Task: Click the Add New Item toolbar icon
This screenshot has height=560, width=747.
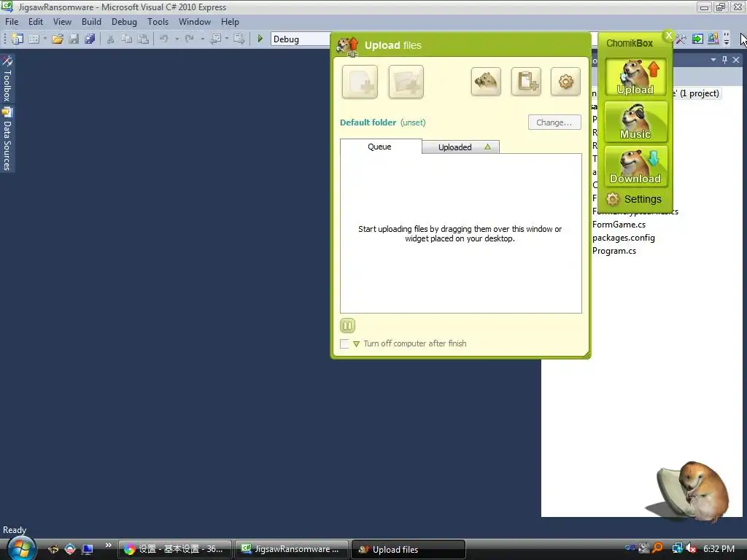Action: tap(34, 39)
